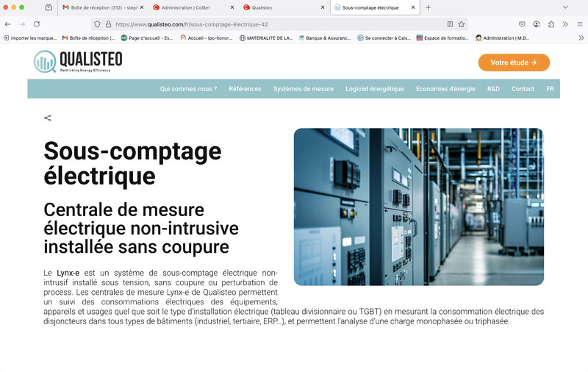Bookmark this page with the star icon
The width and height of the screenshot is (588, 372).
(x=461, y=24)
